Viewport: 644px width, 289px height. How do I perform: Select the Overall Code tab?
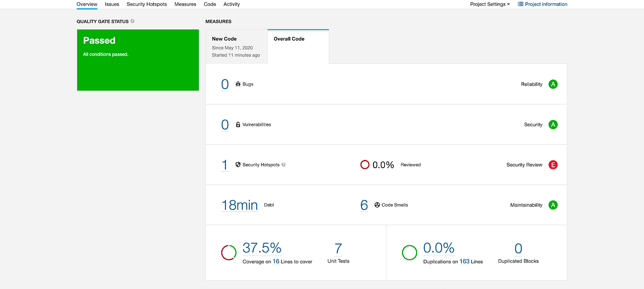pos(298,46)
